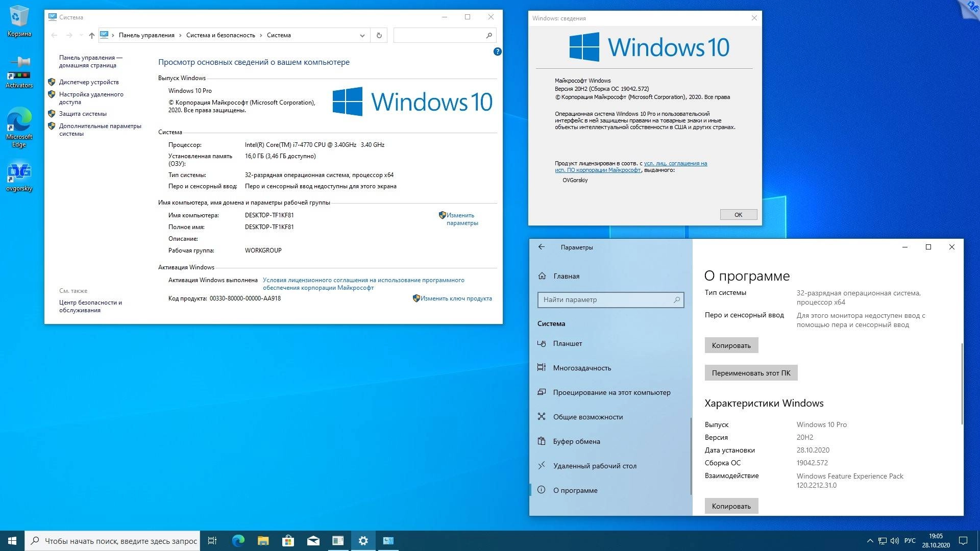Open Планшет settings in the Система sidebar
The width and height of the screenshot is (980, 551).
[x=567, y=343]
